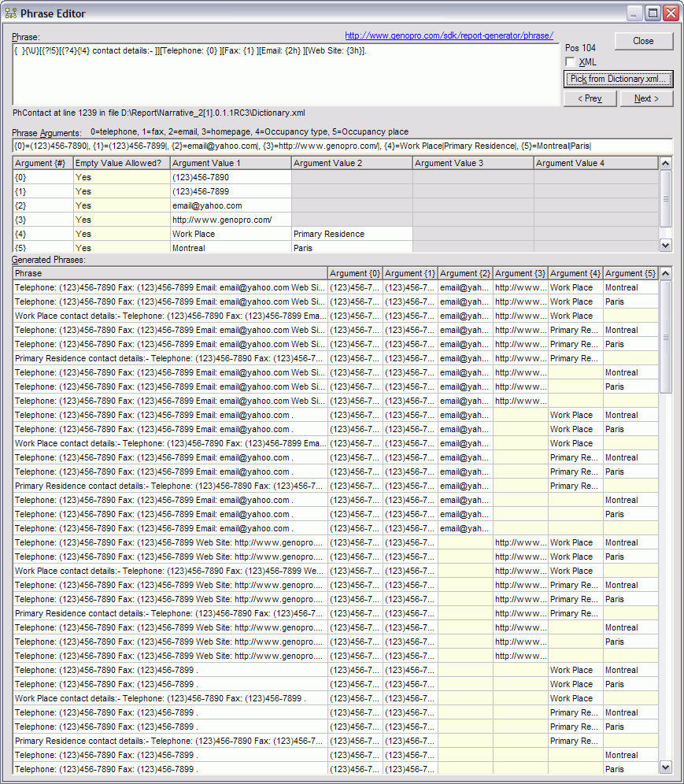684x784 pixels.
Task: Open the genopro.com phrase SDK link
Action: click(x=449, y=35)
